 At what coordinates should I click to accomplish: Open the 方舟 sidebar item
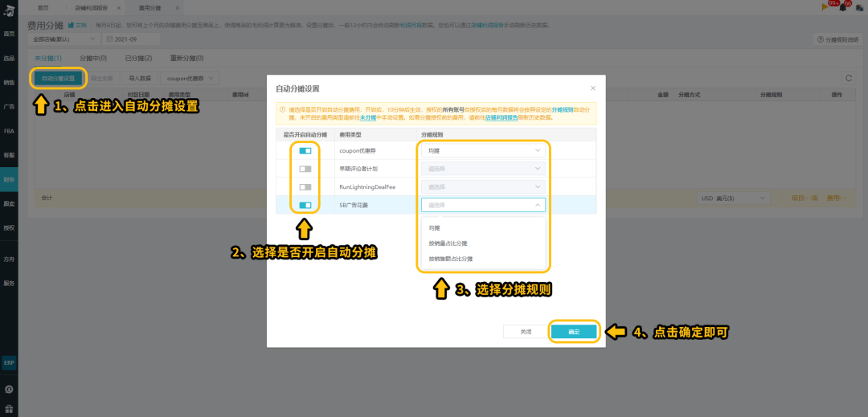click(9, 259)
